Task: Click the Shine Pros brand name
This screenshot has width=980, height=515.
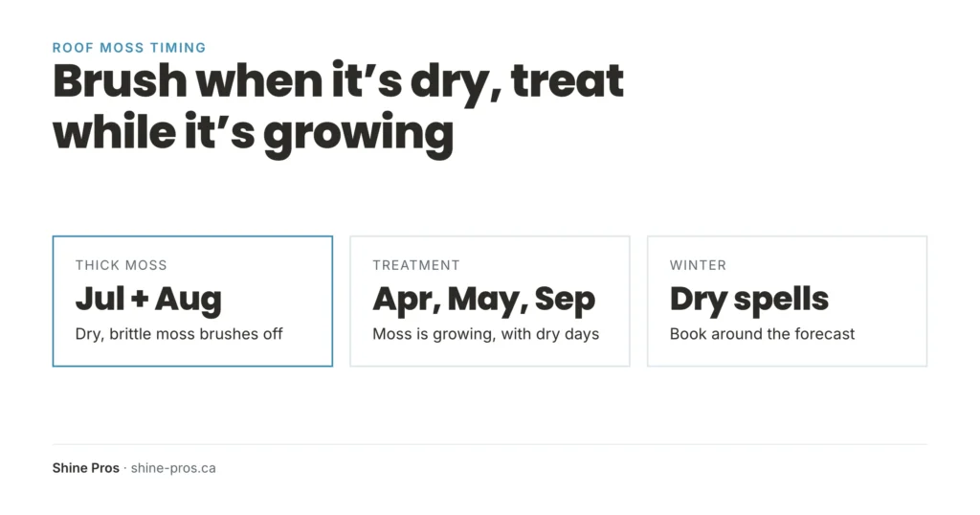Action: point(85,468)
